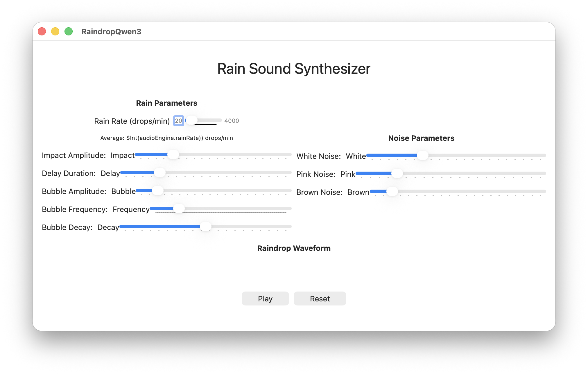Click the Brown Noise slider thumb

click(x=393, y=191)
